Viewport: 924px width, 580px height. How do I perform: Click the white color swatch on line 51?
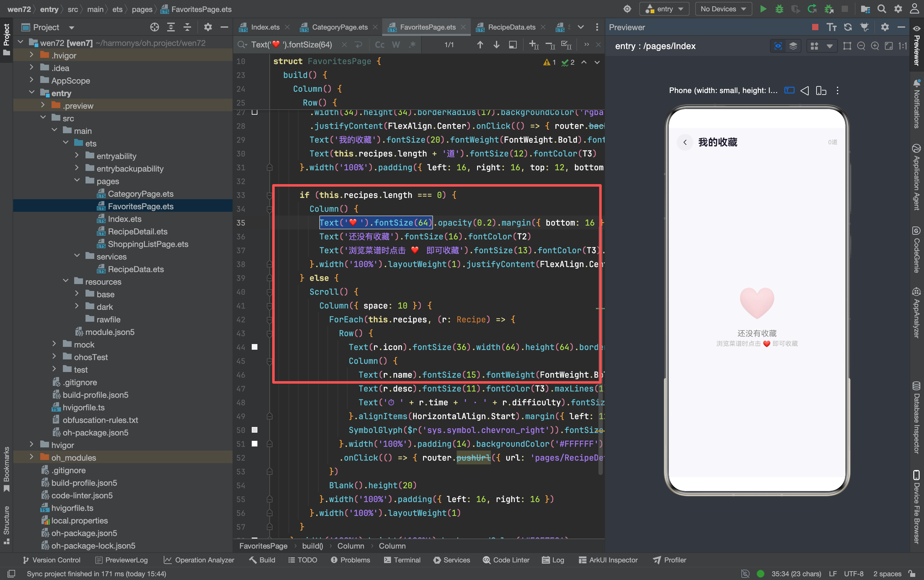tap(254, 444)
